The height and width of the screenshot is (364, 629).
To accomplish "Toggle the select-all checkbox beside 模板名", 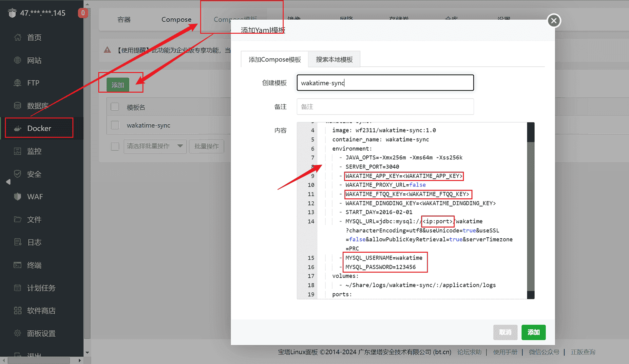I will pos(115,107).
